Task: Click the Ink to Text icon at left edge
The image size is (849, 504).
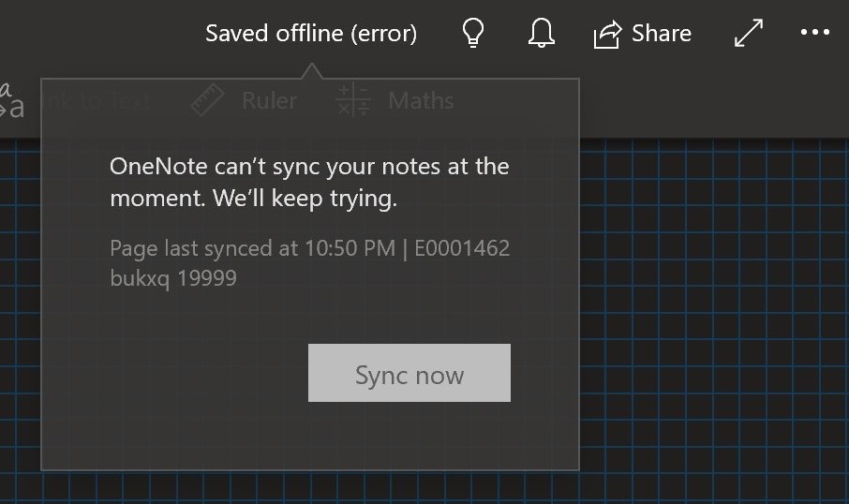Action: point(12,100)
